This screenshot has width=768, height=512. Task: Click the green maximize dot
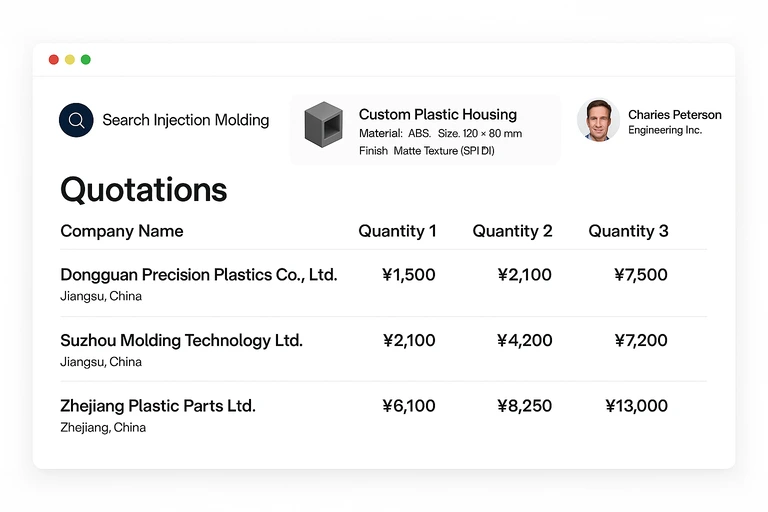tap(86, 60)
